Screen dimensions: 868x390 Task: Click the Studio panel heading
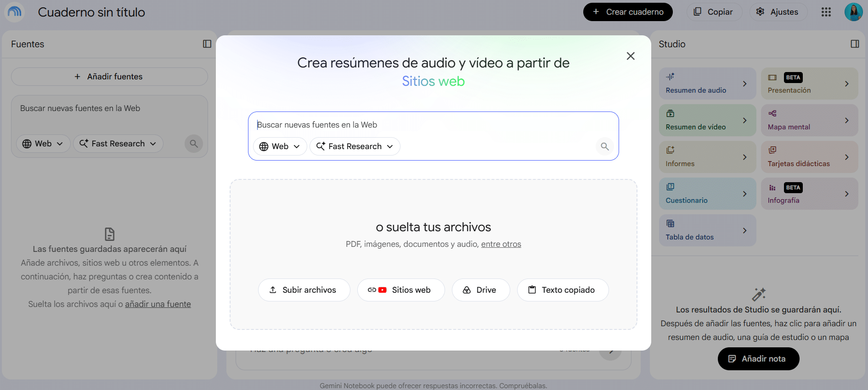tap(672, 44)
